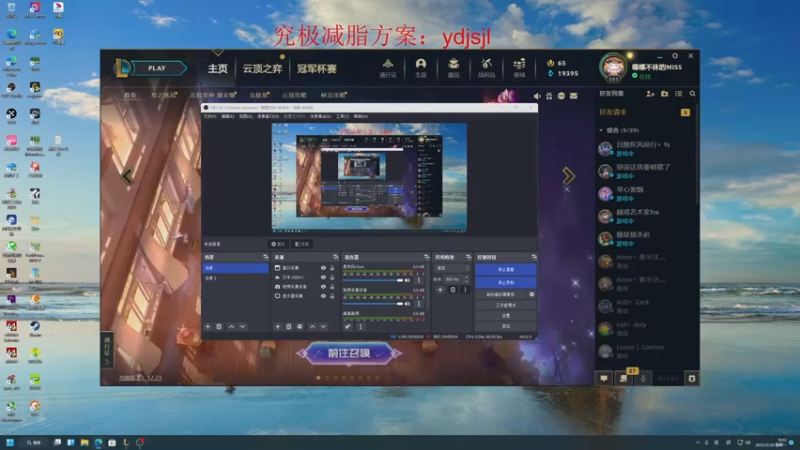Add a new OBS source

pos(278,327)
